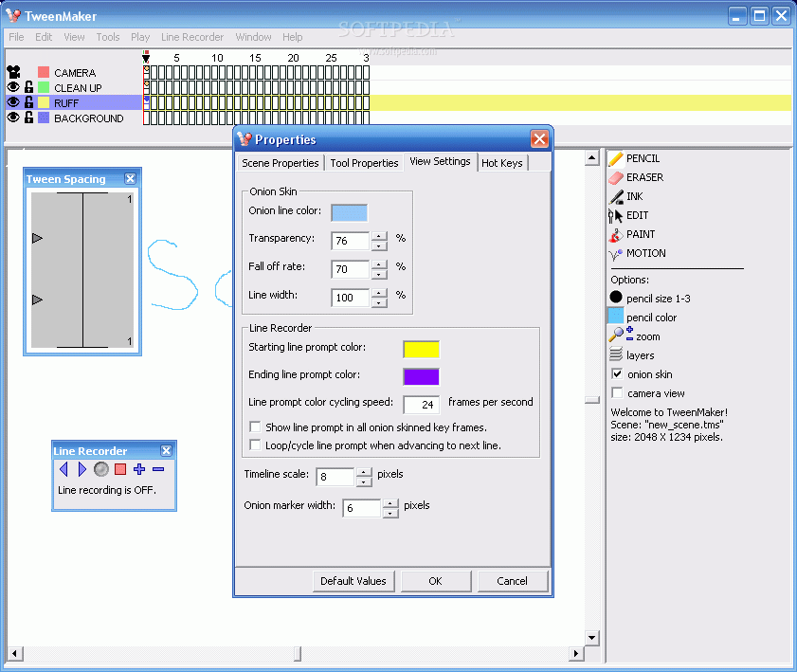Close the Line Recorder panel
The image size is (797, 672).
[166, 450]
